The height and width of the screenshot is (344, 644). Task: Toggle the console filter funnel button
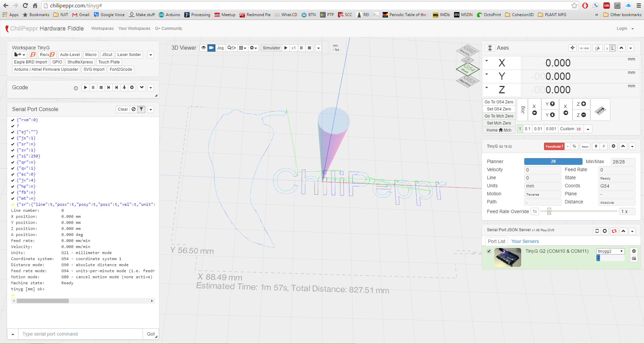[x=141, y=109]
